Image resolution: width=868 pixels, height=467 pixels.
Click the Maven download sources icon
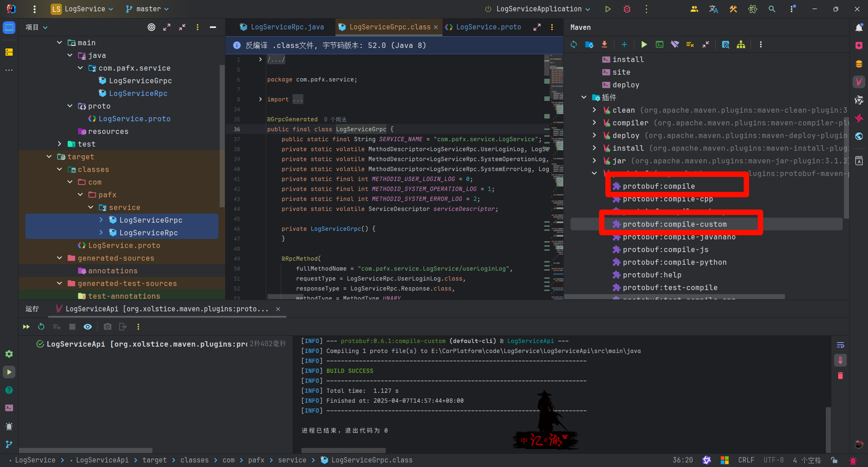[604, 44]
